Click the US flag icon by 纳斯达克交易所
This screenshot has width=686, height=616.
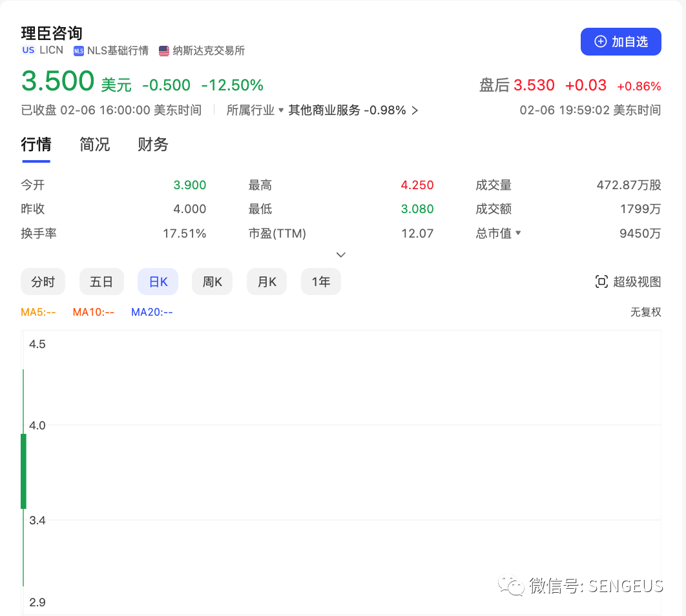pyautogui.click(x=164, y=51)
